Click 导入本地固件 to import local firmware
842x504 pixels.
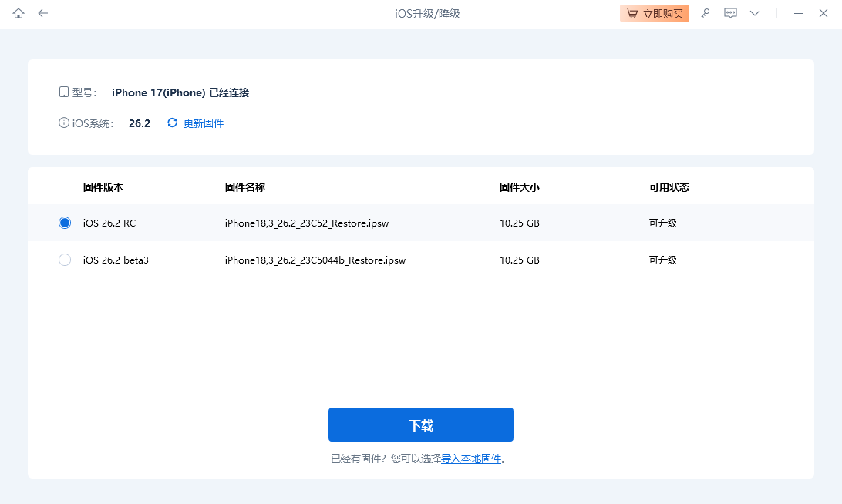(x=471, y=459)
